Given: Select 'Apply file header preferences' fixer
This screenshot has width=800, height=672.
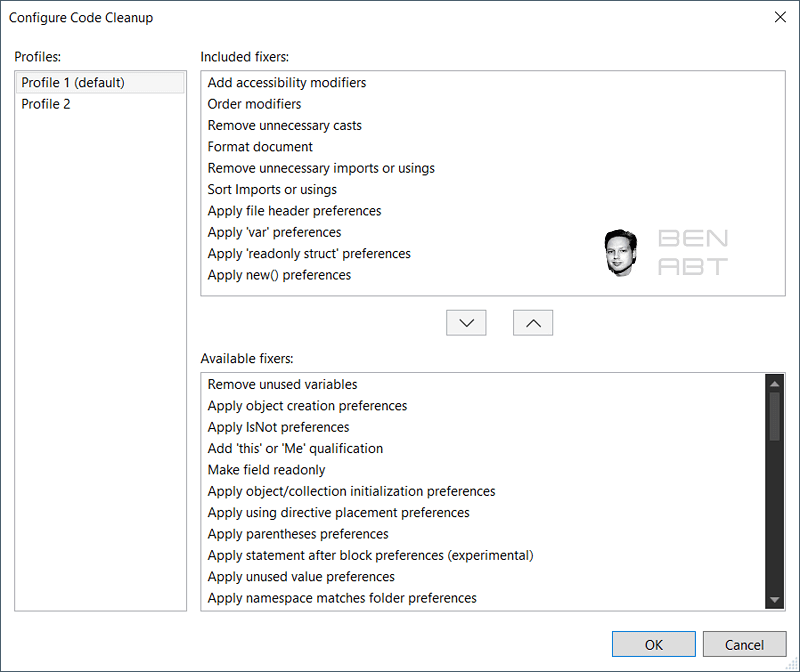Looking at the screenshot, I should 294,210.
